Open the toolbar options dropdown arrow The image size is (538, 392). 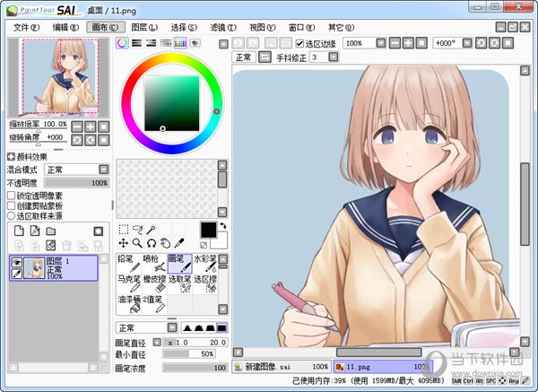[x=223, y=44]
